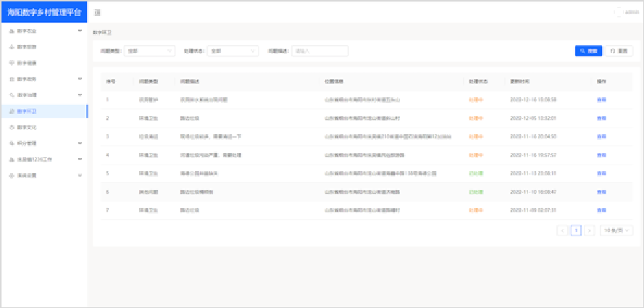This screenshot has height=308, width=644.
Task: Open the 处理状态 dropdown filter
Action: (x=233, y=51)
